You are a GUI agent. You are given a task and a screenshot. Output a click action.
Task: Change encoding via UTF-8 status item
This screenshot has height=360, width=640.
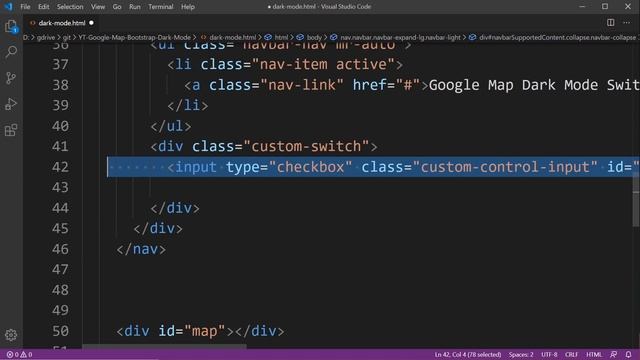pos(549,354)
